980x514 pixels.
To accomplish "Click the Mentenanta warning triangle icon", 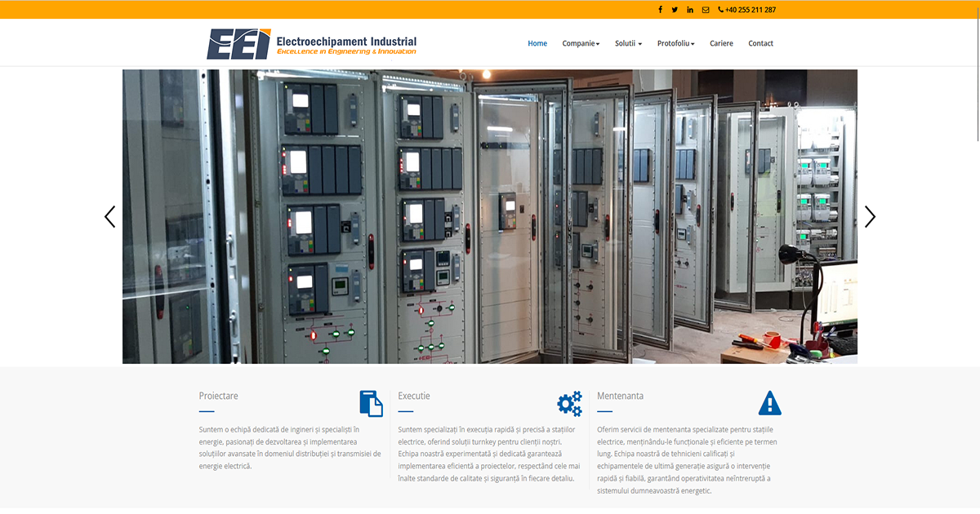I will [769, 402].
